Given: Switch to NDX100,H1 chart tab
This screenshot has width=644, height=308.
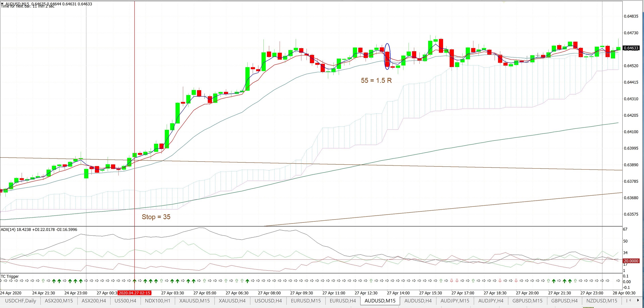Looking at the screenshot, I should pos(158,301).
